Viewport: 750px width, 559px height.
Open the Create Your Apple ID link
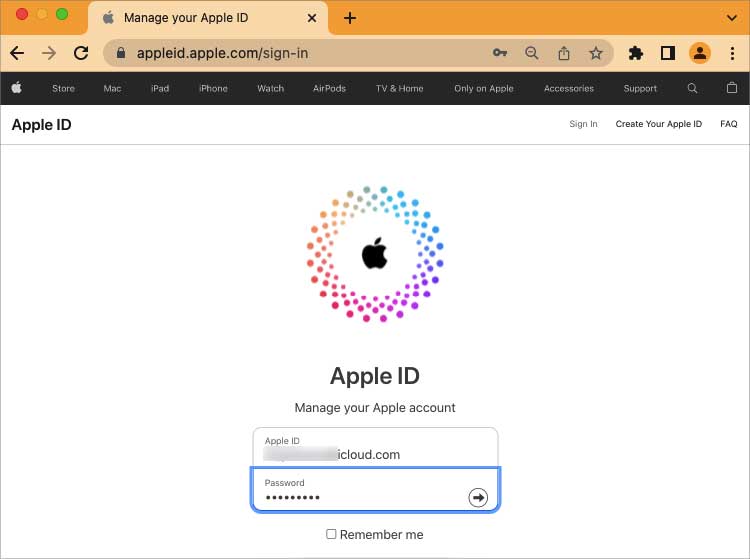tap(659, 124)
